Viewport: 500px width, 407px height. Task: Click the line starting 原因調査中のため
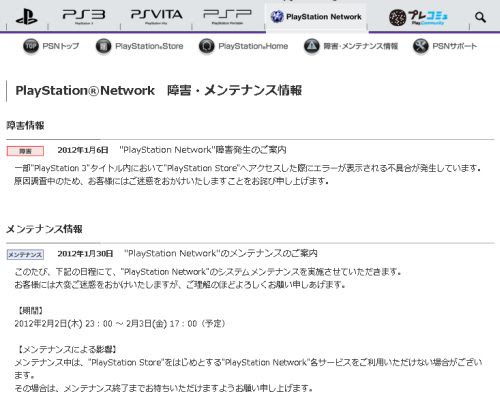[172, 181]
